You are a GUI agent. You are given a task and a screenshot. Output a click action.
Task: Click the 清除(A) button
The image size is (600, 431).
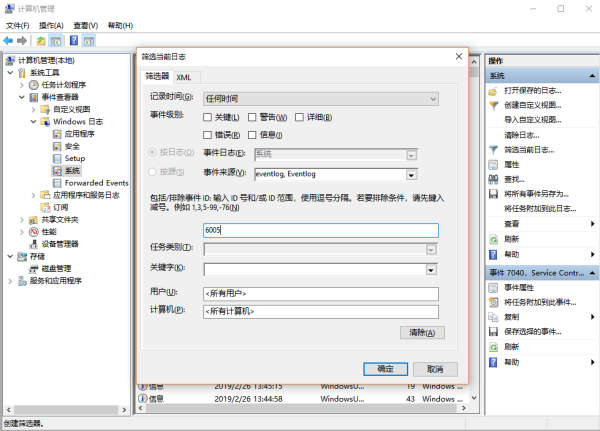click(x=422, y=333)
